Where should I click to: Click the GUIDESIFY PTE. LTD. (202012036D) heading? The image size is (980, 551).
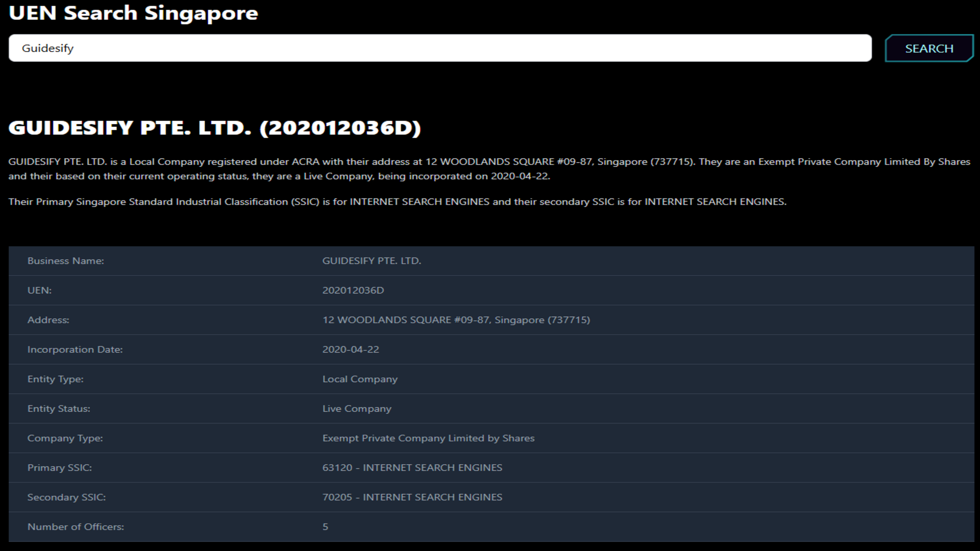tap(214, 128)
